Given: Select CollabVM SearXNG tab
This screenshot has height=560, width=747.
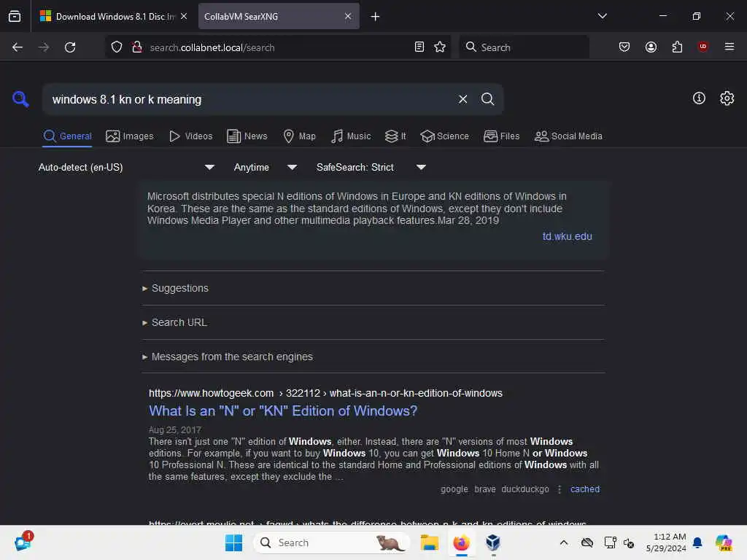Looking at the screenshot, I should point(279,16).
